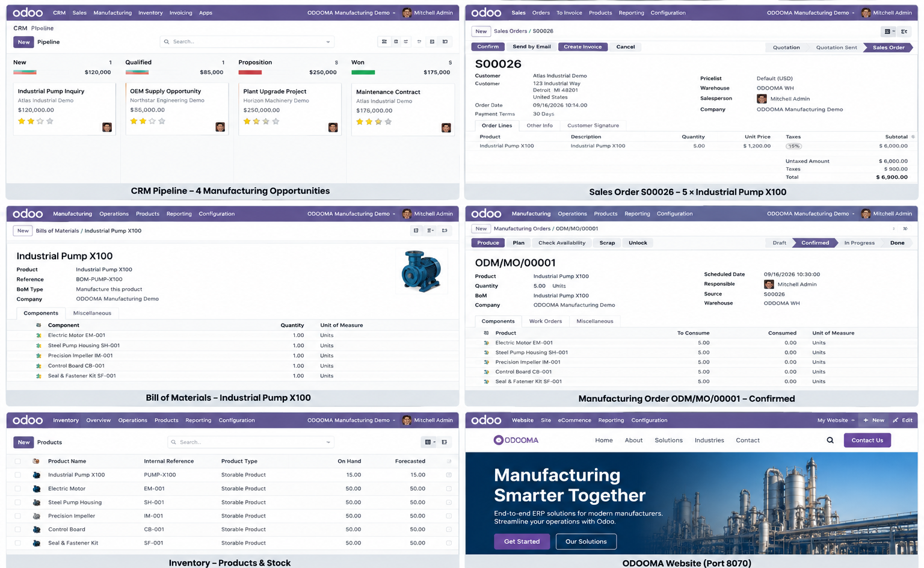Open the company switcher in the Bill of Materials top bar
The image size is (924, 568).
point(351,214)
